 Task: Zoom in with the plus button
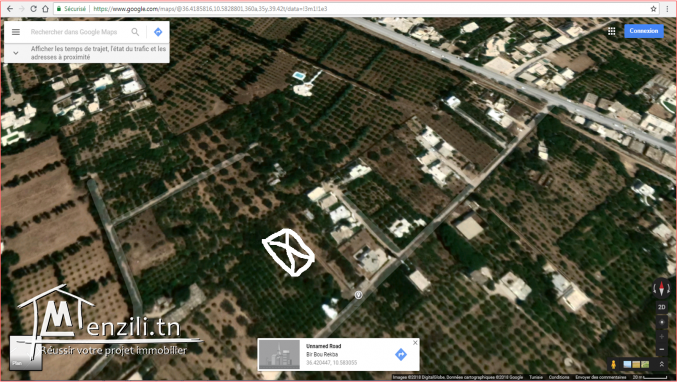pos(661,336)
